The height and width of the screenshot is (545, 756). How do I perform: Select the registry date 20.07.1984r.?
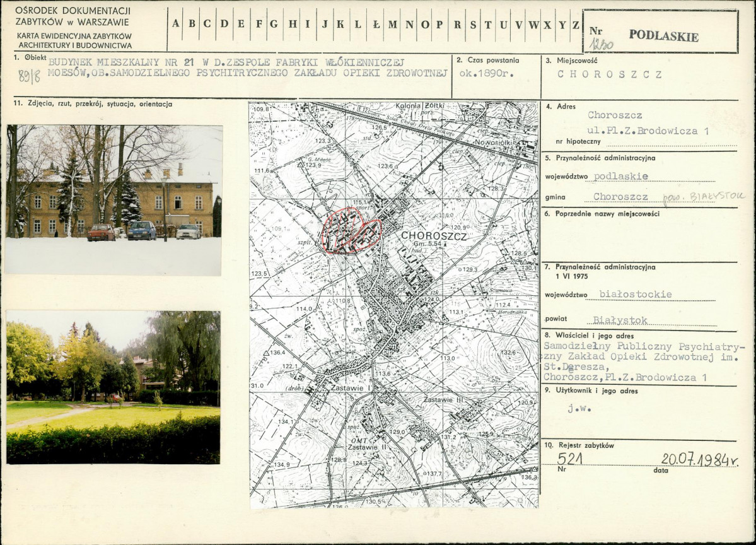click(x=700, y=459)
